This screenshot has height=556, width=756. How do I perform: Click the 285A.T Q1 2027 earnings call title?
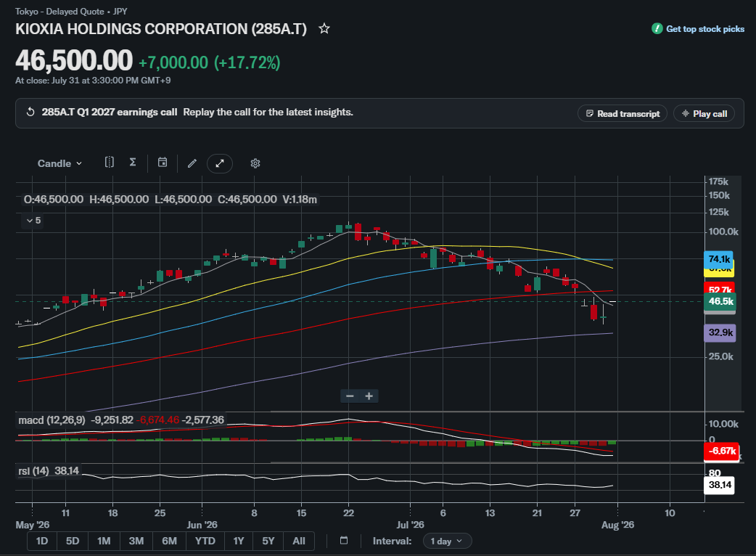[x=110, y=113]
